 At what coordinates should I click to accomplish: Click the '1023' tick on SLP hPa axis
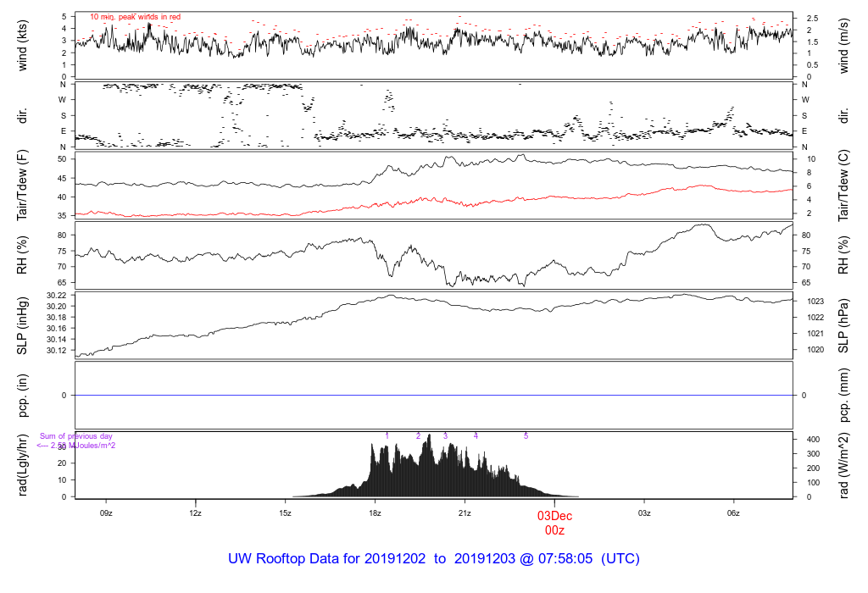816,302
